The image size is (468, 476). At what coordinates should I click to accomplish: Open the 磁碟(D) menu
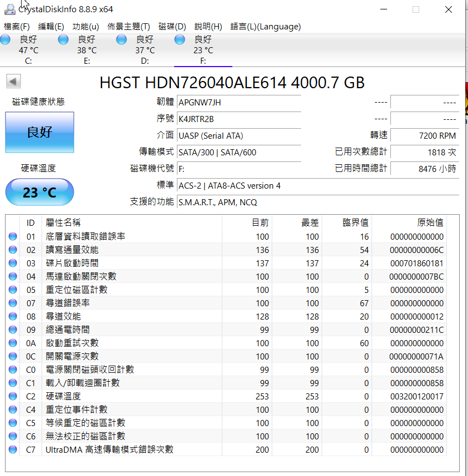(172, 27)
